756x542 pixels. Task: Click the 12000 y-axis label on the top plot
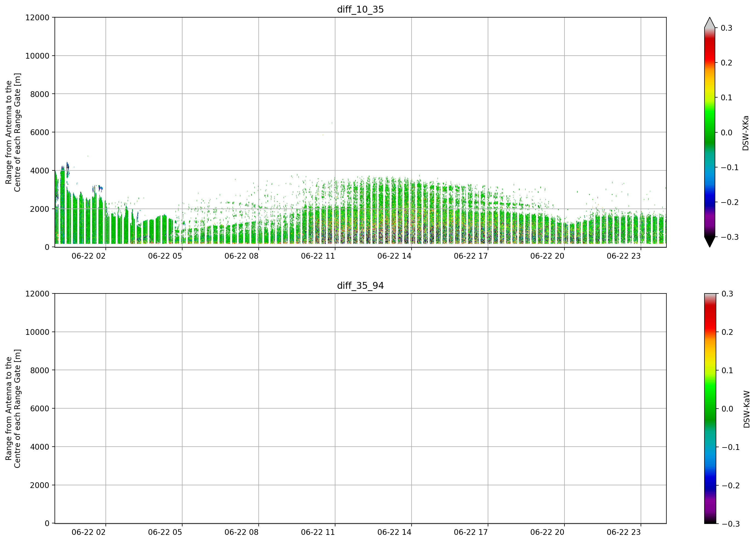[37, 17]
